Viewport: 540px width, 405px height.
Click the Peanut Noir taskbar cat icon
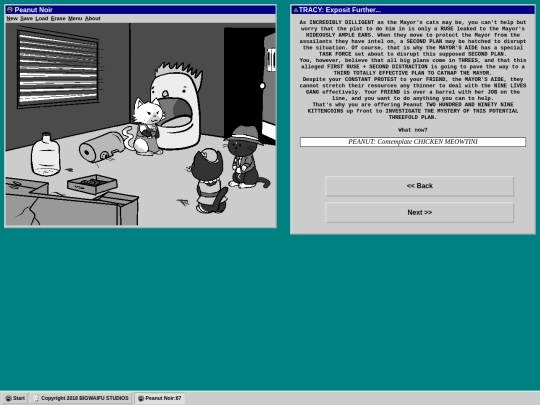pos(141,398)
